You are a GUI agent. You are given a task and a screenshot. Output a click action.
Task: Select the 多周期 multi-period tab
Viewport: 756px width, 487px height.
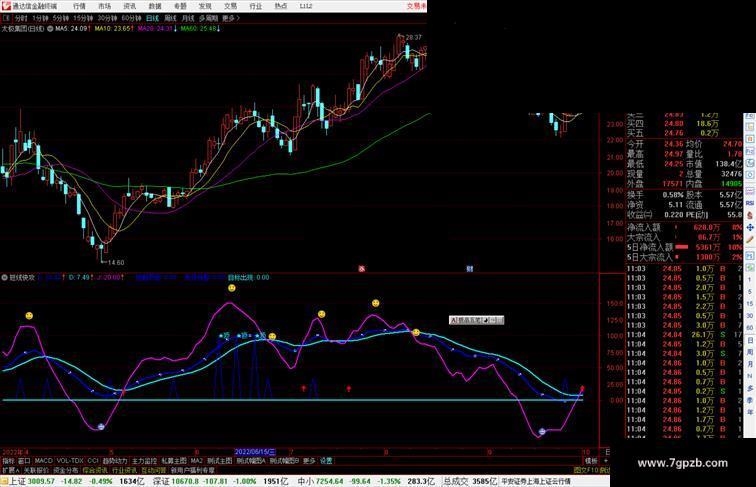coord(208,18)
